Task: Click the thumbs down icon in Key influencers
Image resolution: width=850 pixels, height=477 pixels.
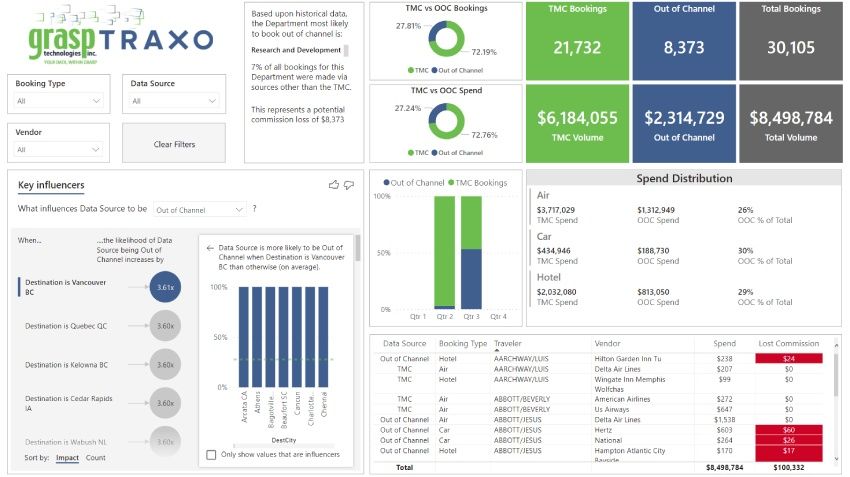Action: [x=349, y=185]
